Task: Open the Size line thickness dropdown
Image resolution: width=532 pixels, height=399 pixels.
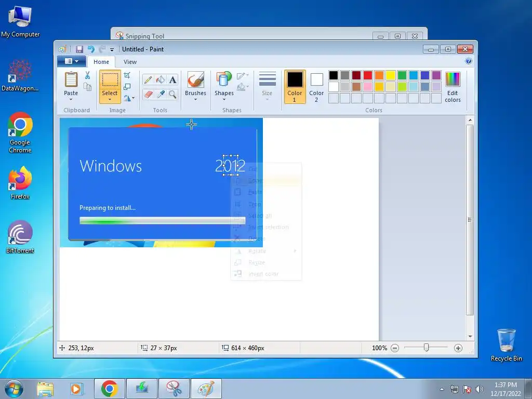Action: (x=268, y=86)
